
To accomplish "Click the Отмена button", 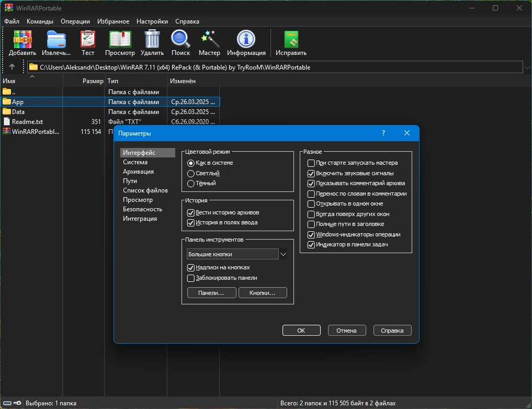I will click(x=347, y=331).
